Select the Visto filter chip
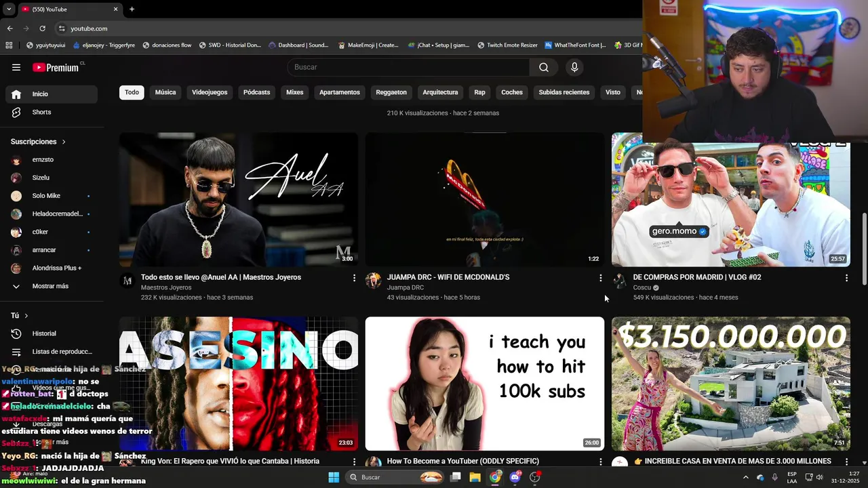 pyautogui.click(x=613, y=92)
